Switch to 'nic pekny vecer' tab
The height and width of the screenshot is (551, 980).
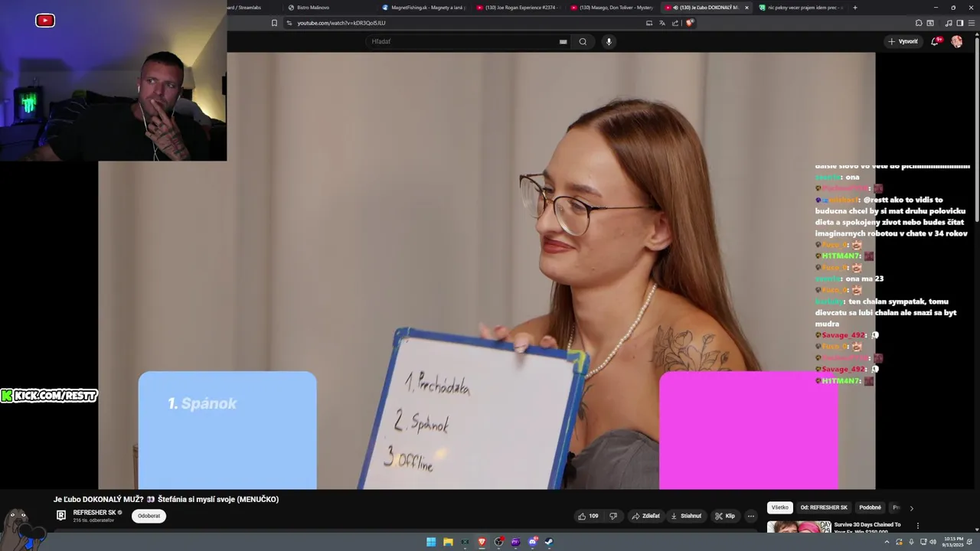coord(800,8)
